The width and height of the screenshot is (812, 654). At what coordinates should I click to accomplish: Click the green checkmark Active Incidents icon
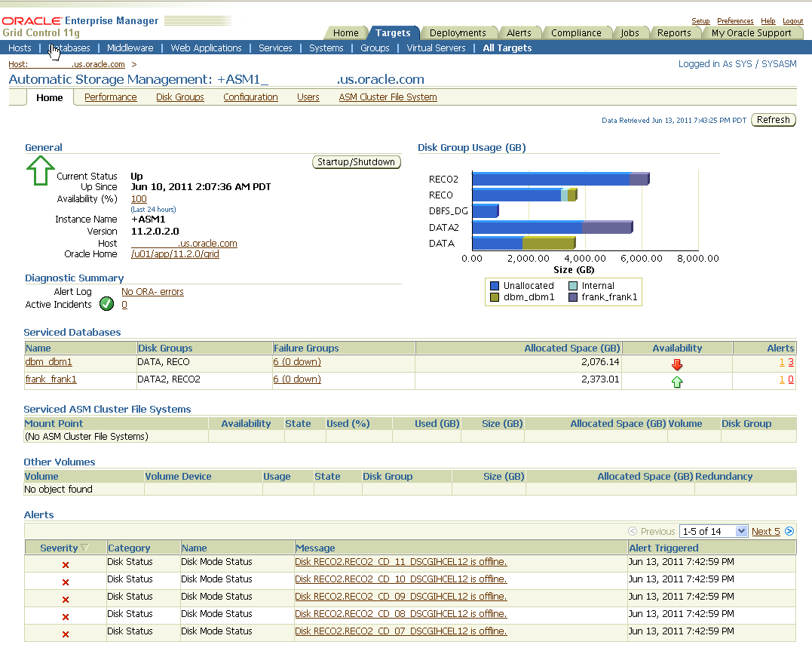point(106,304)
